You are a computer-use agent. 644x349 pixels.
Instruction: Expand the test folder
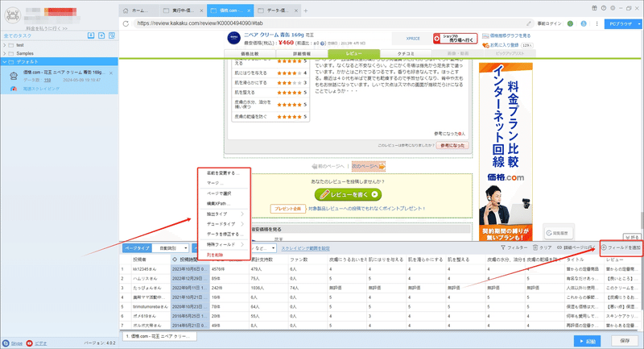point(5,45)
